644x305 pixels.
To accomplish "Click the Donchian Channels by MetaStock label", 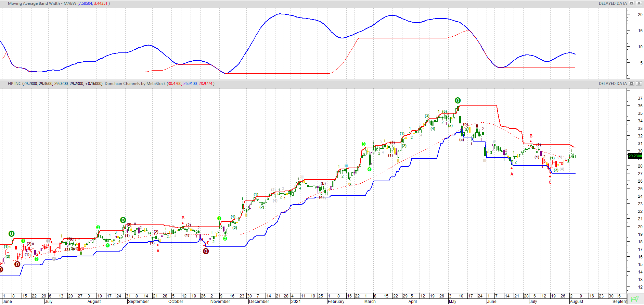I will 135,84.
